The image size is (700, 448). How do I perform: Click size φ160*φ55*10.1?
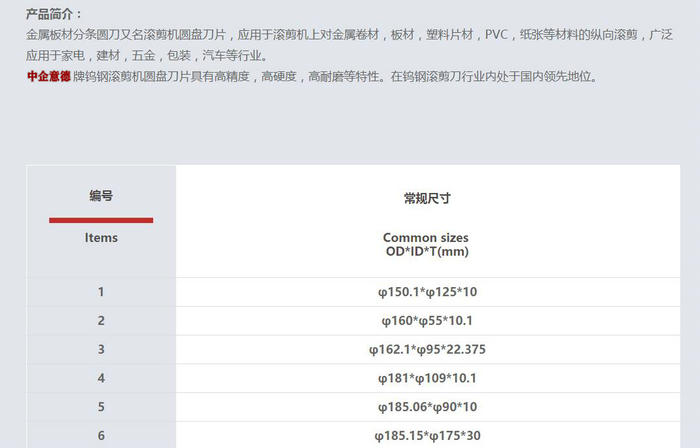click(x=427, y=321)
